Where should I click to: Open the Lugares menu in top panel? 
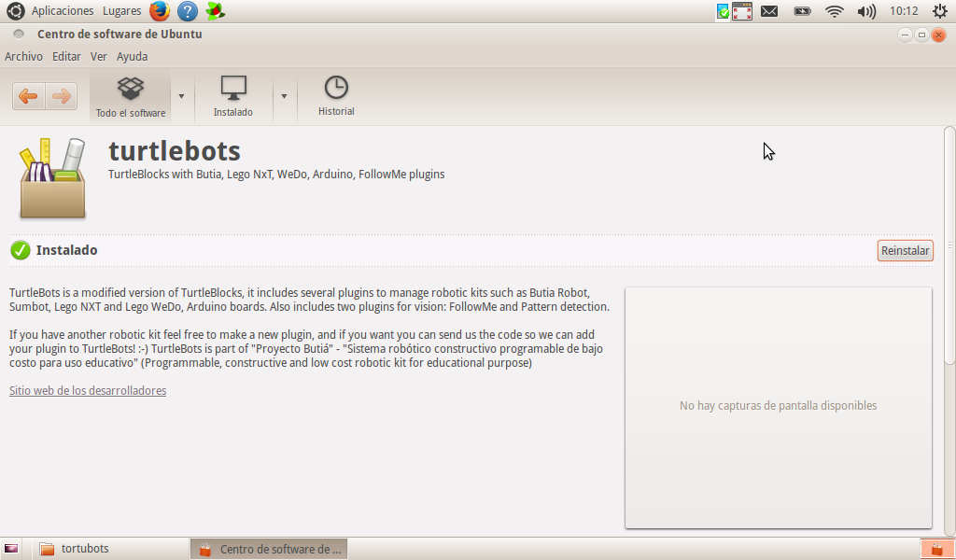point(122,11)
